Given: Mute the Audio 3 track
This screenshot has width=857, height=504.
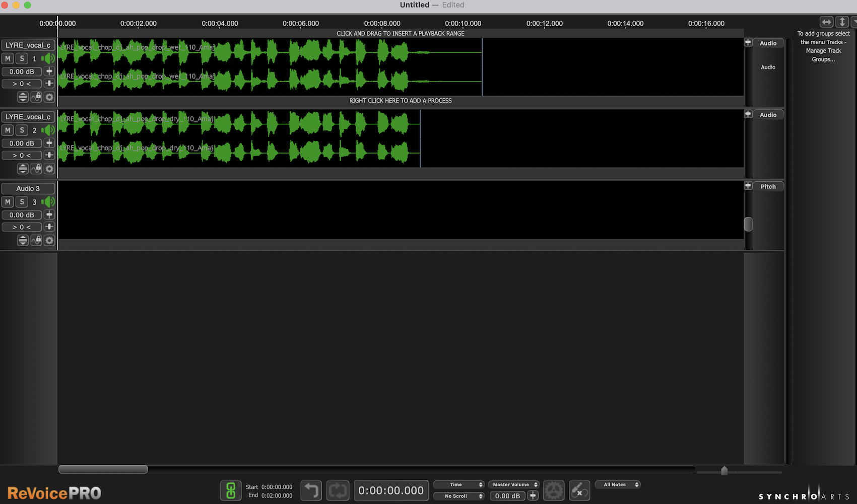Looking at the screenshot, I should tap(8, 202).
